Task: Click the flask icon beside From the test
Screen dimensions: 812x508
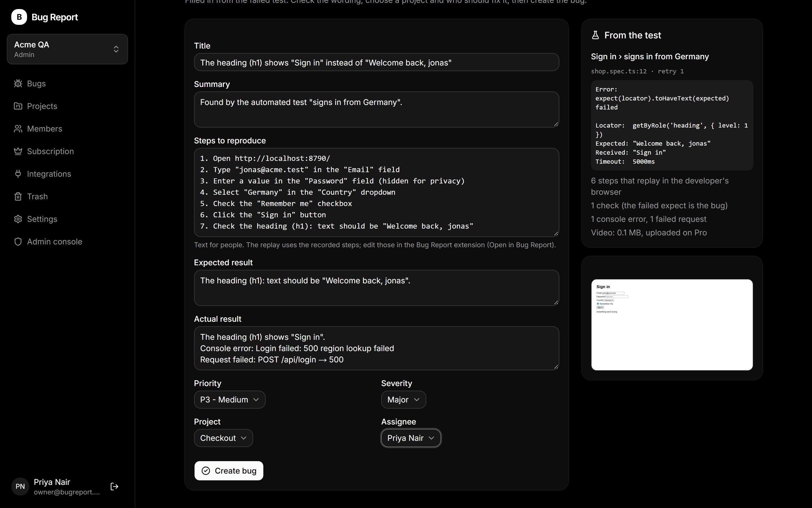Action: tap(595, 35)
